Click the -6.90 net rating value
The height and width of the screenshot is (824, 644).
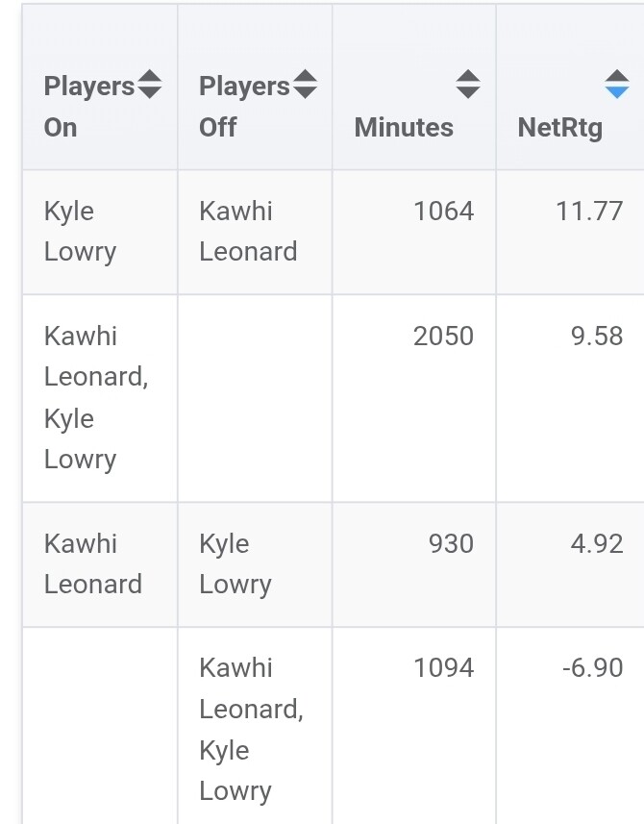point(593,667)
